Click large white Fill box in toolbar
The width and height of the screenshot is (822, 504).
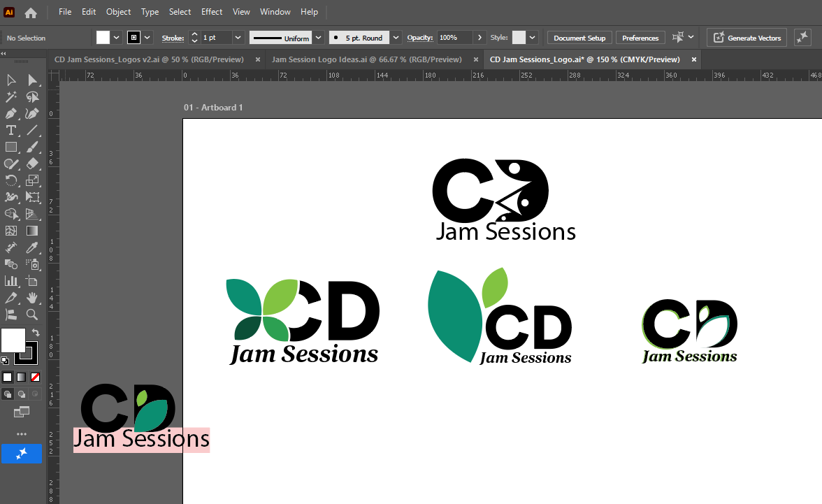pos(13,341)
